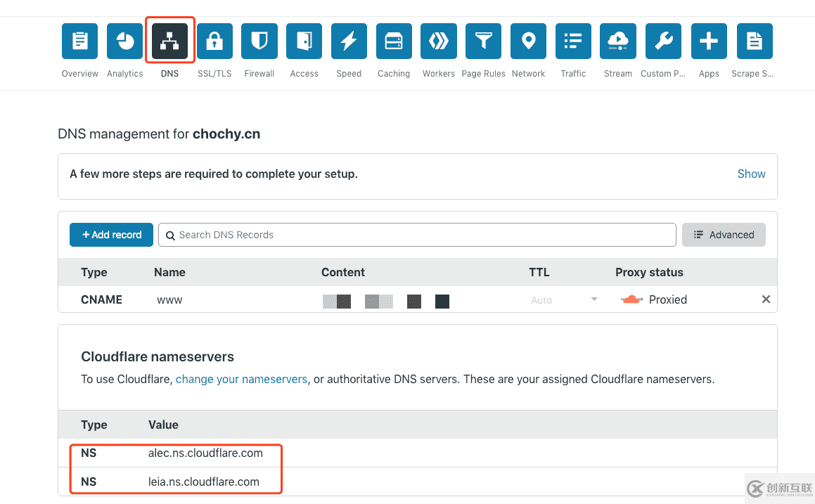Viewport: 815px width, 504px height.
Task: Expand the Advanced options button
Action: 724,235
